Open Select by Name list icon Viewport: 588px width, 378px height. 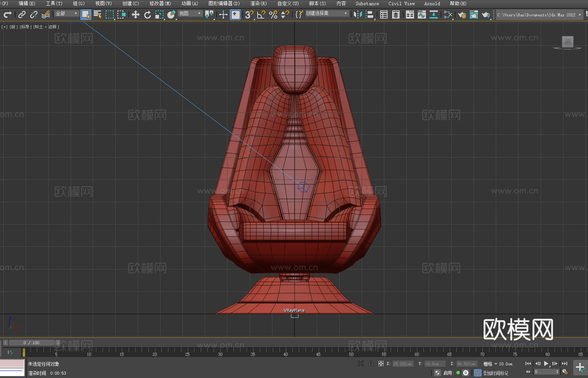click(98, 14)
